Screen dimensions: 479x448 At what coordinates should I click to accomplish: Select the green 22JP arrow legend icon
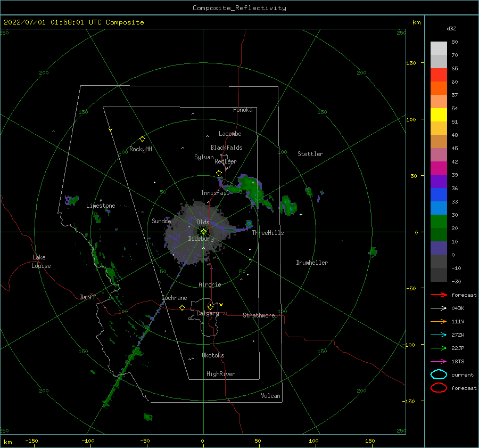tap(439, 348)
